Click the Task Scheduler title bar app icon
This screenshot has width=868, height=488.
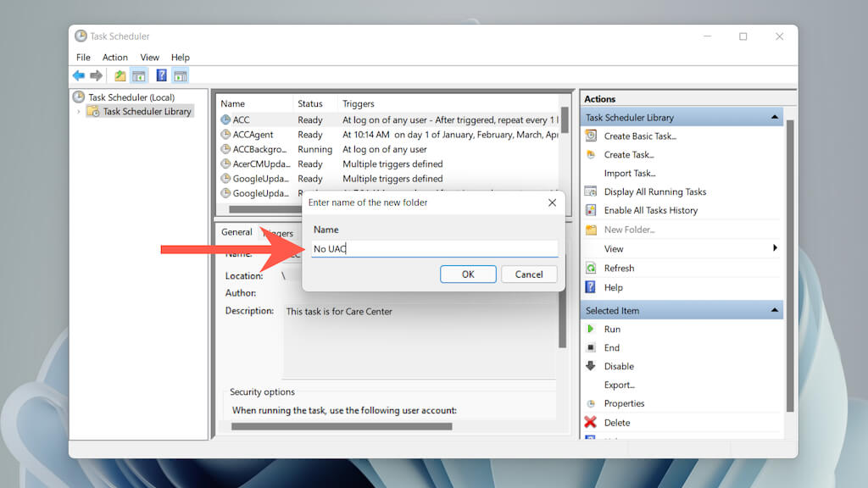[x=81, y=36]
